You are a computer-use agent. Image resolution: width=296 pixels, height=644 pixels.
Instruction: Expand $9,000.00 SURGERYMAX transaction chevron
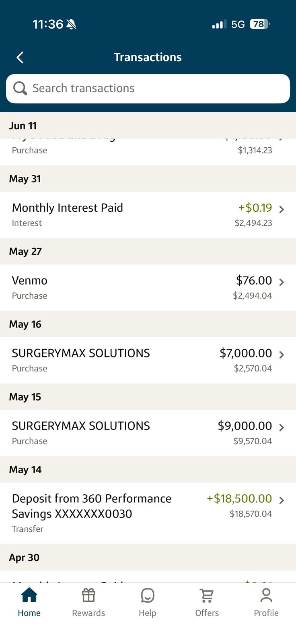(282, 427)
